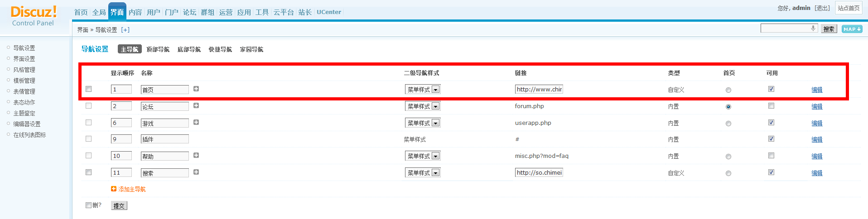Select 首页 radio button in 搜索 row
Image resolution: width=868 pixels, height=219 pixels.
(728, 173)
